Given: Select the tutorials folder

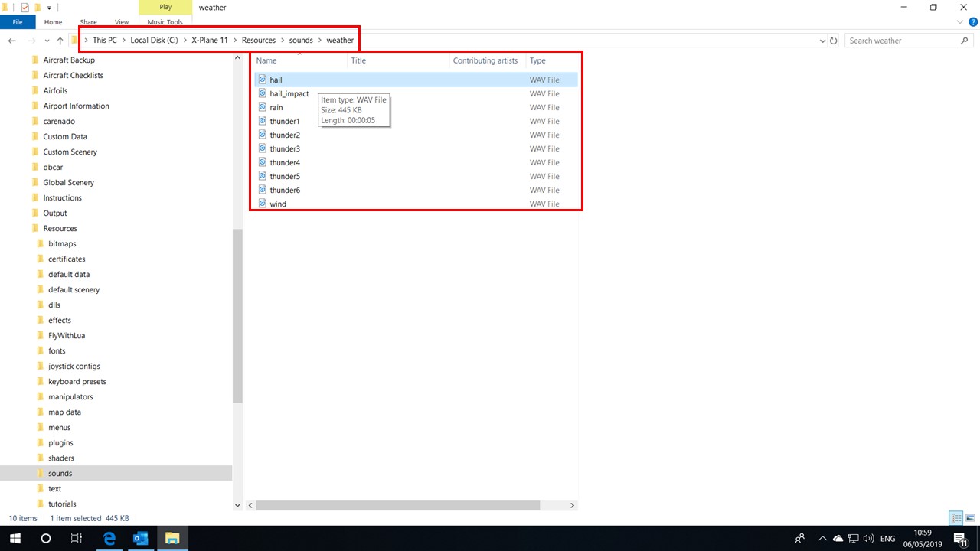Looking at the screenshot, I should 62,504.
